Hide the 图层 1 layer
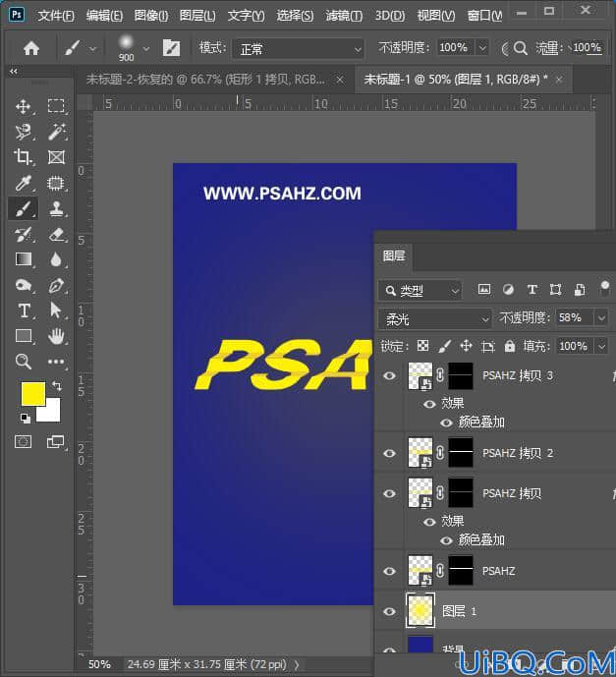The width and height of the screenshot is (616, 677). 389,611
